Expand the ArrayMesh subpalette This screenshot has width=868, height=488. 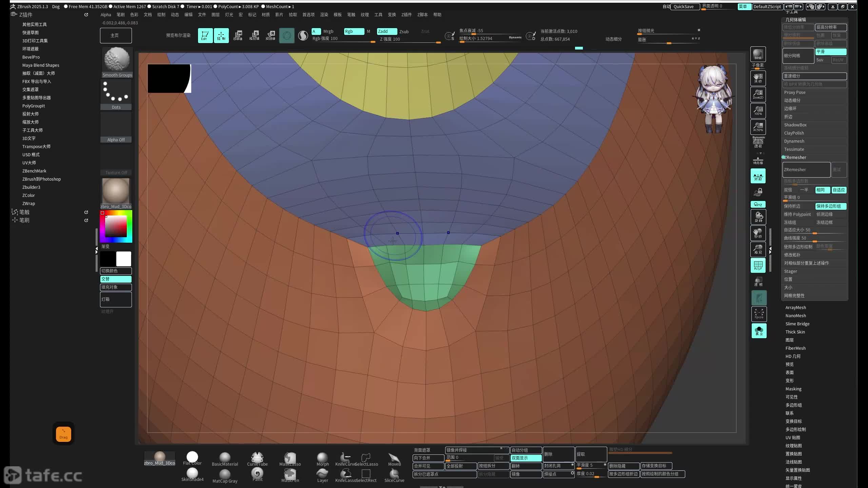795,307
